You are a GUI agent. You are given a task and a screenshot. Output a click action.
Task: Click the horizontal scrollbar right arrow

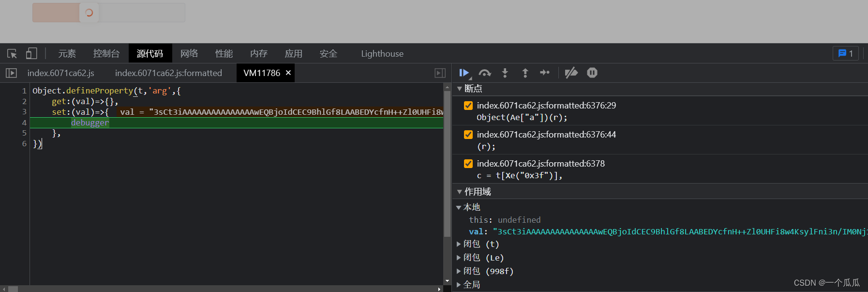[x=439, y=289]
